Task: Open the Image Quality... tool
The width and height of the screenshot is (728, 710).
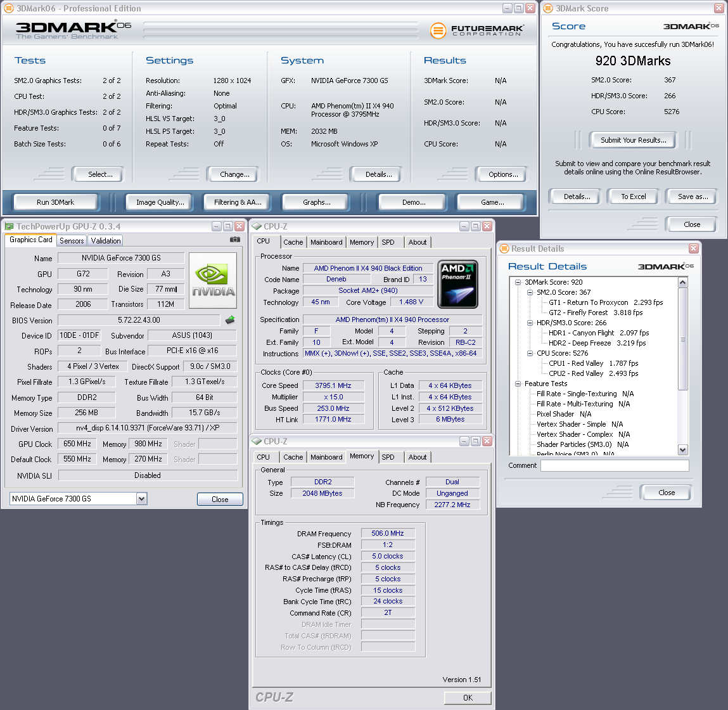Action: pyautogui.click(x=160, y=202)
